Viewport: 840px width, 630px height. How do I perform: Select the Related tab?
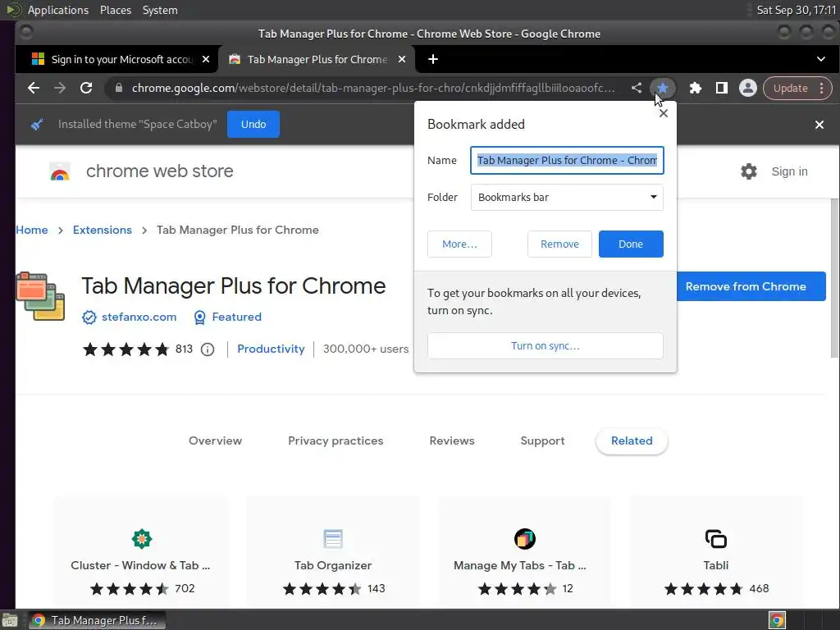pos(632,441)
